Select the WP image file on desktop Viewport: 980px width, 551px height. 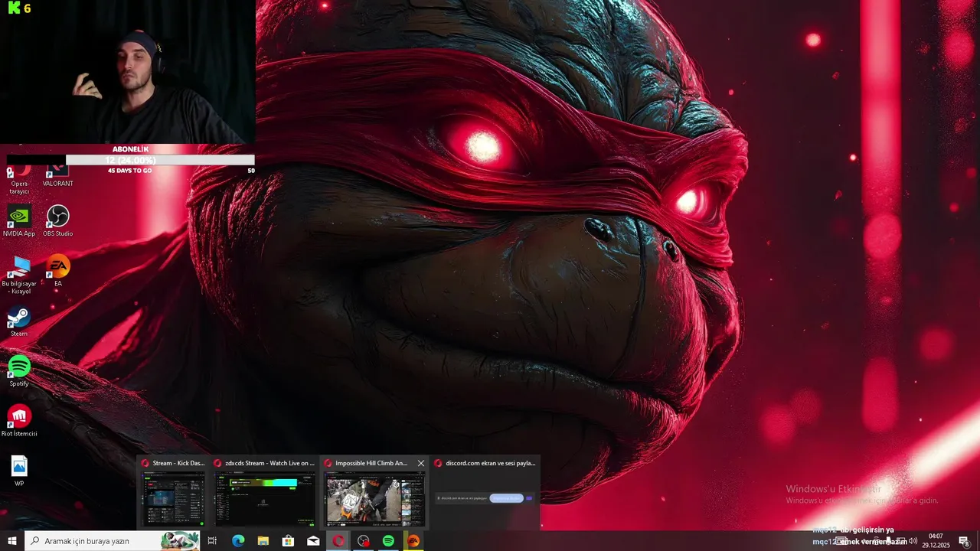pyautogui.click(x=19, y=471)
